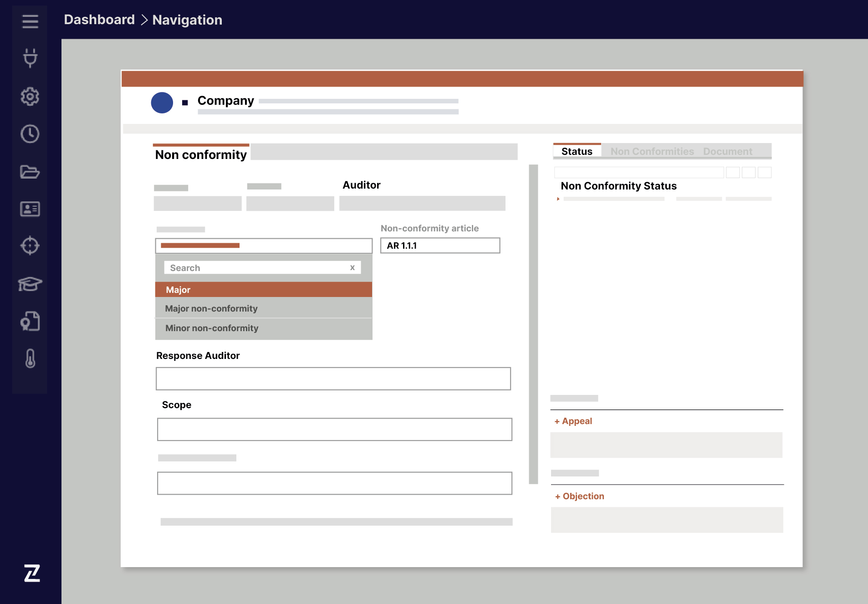Click the ID card contact icon

pos(30,209)
